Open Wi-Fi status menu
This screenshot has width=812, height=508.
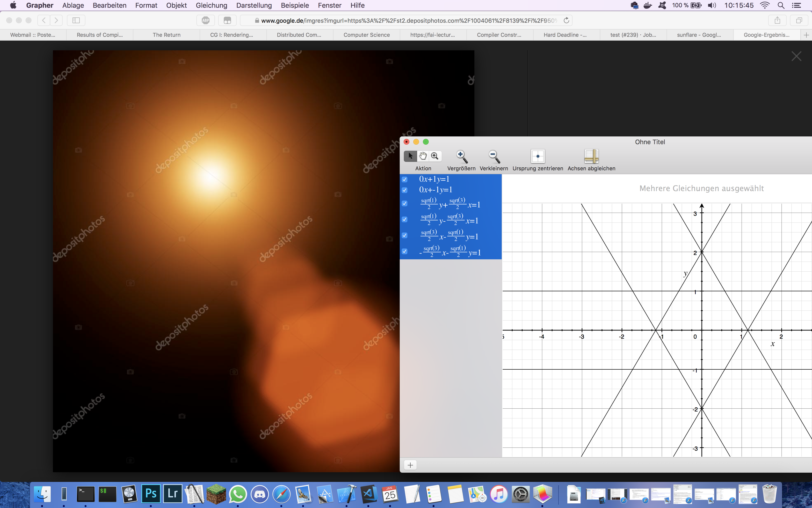pos(765,5)
